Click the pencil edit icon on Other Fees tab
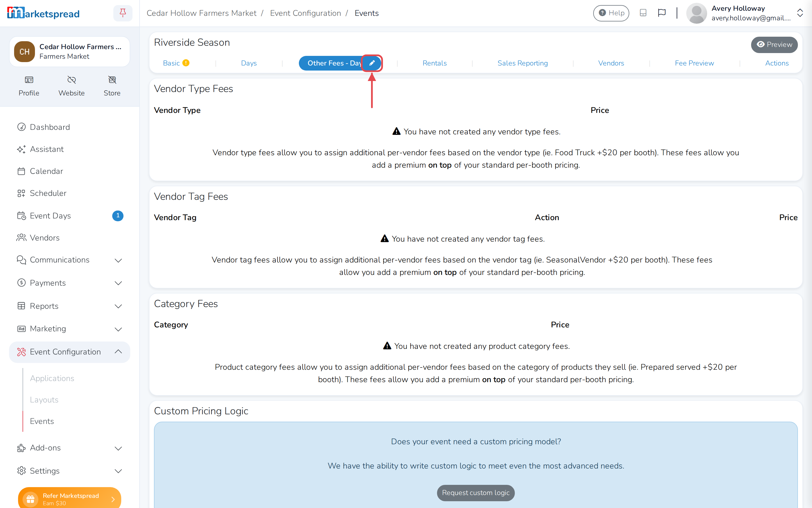 (372, 63)
